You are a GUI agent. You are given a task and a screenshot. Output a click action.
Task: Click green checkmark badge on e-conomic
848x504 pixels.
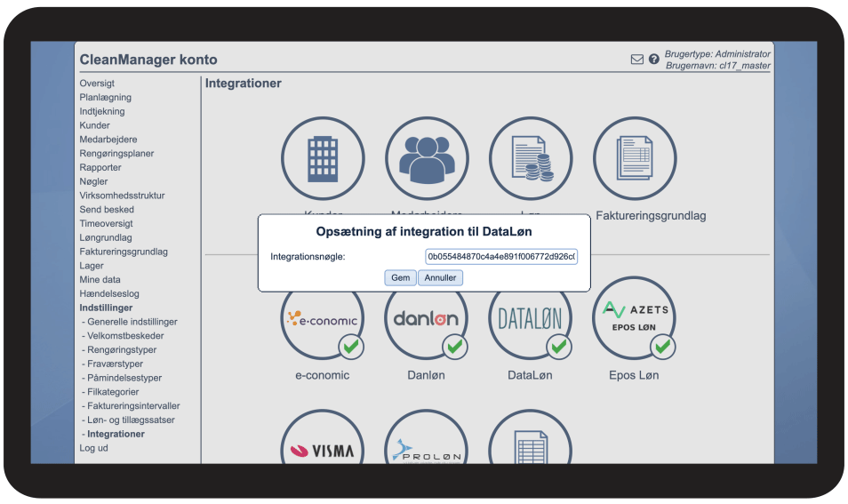351,347
